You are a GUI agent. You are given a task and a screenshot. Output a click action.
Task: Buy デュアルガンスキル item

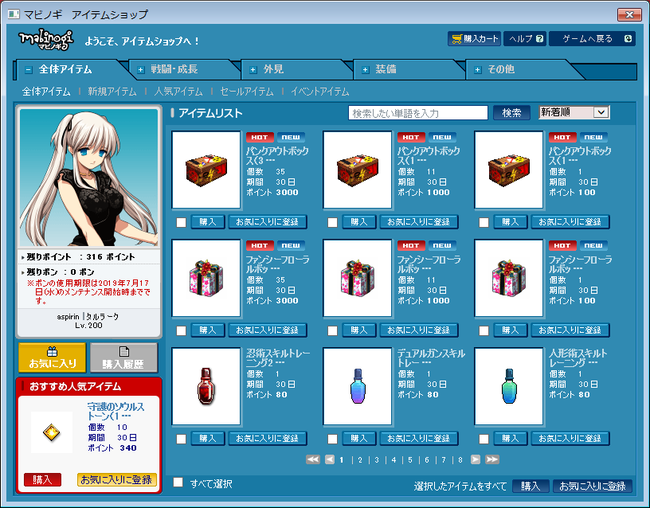pyautogui.click(x=359, y=438)
